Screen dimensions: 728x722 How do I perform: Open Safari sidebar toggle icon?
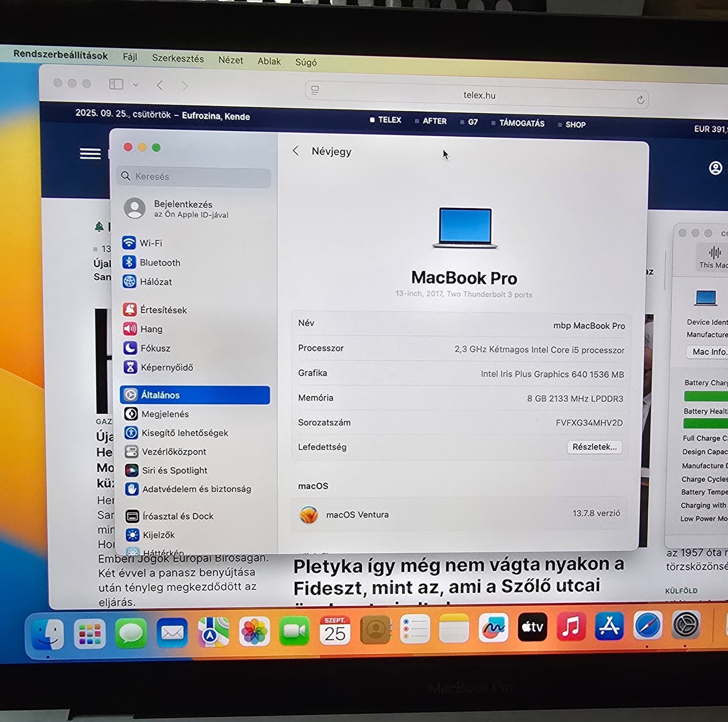[116, 84]
